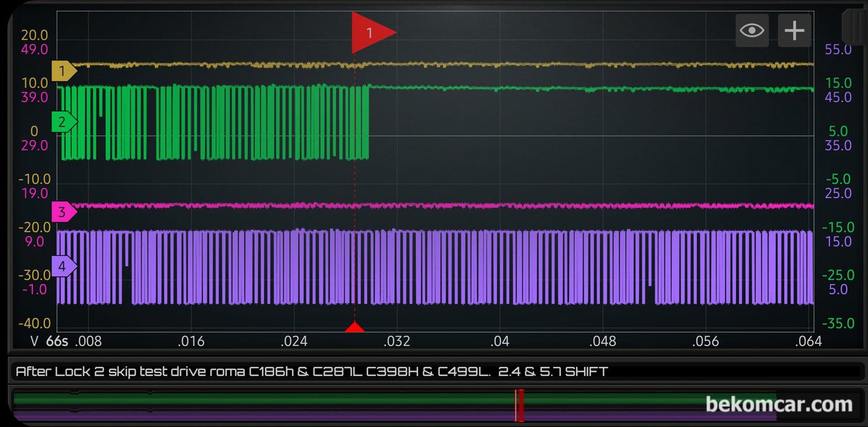Click the 66s time base label

56,341
